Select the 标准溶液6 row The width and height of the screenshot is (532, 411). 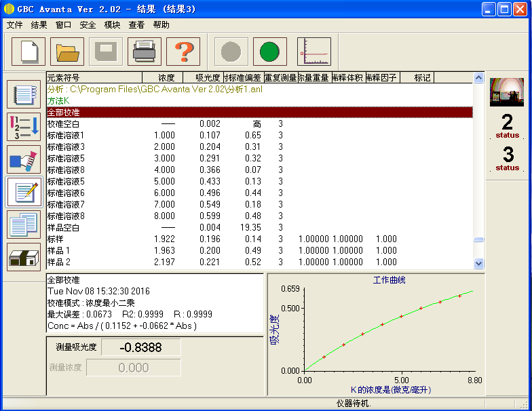[259, 193]
